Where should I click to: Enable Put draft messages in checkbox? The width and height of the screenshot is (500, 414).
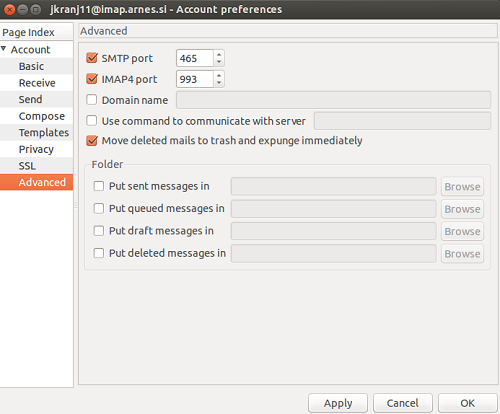tap(99, 231)
